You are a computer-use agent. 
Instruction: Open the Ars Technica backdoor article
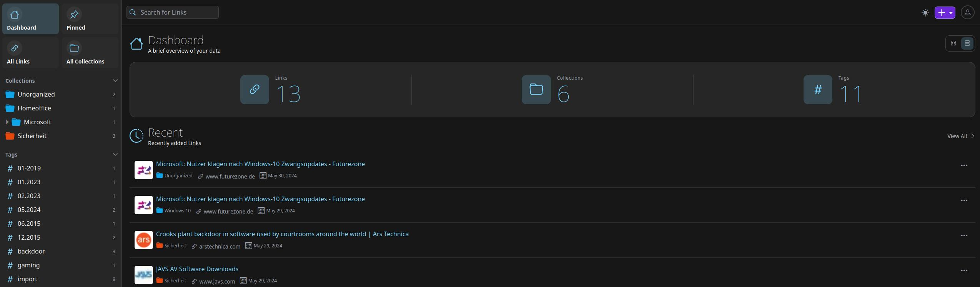[x=282, y=234]
